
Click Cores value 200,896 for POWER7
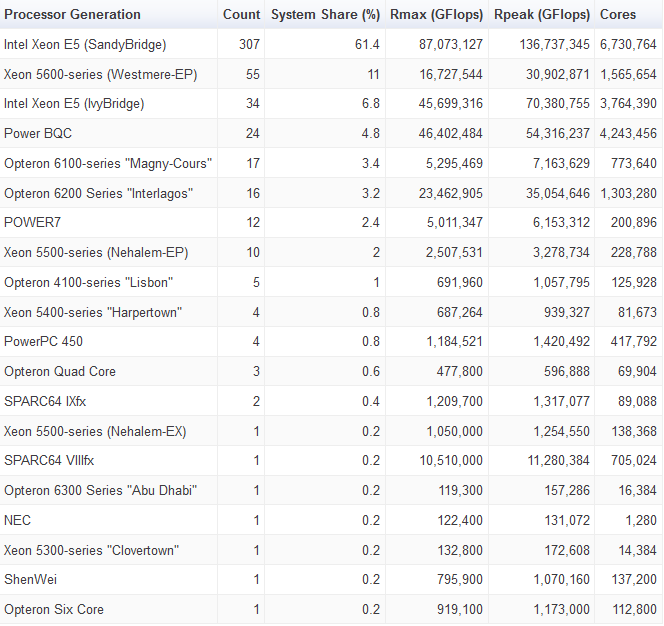634,222
